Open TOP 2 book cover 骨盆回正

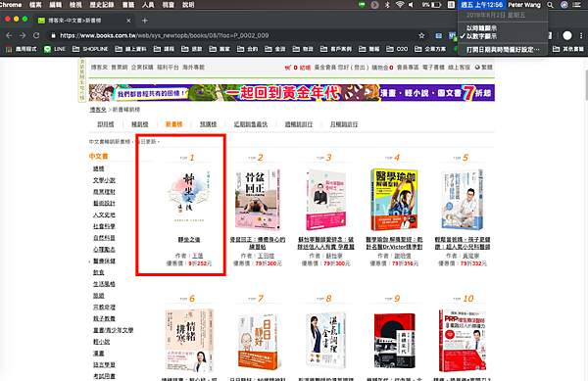pos(258,199)
